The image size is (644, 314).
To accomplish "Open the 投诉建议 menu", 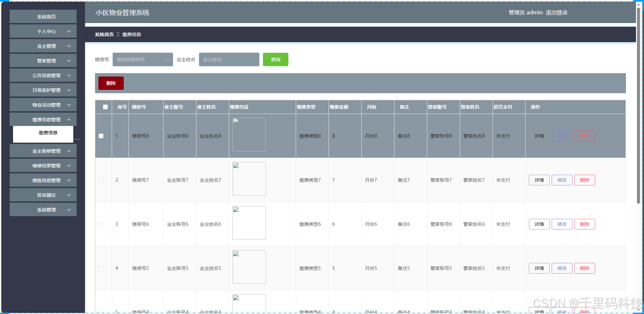I will (43, 195).
